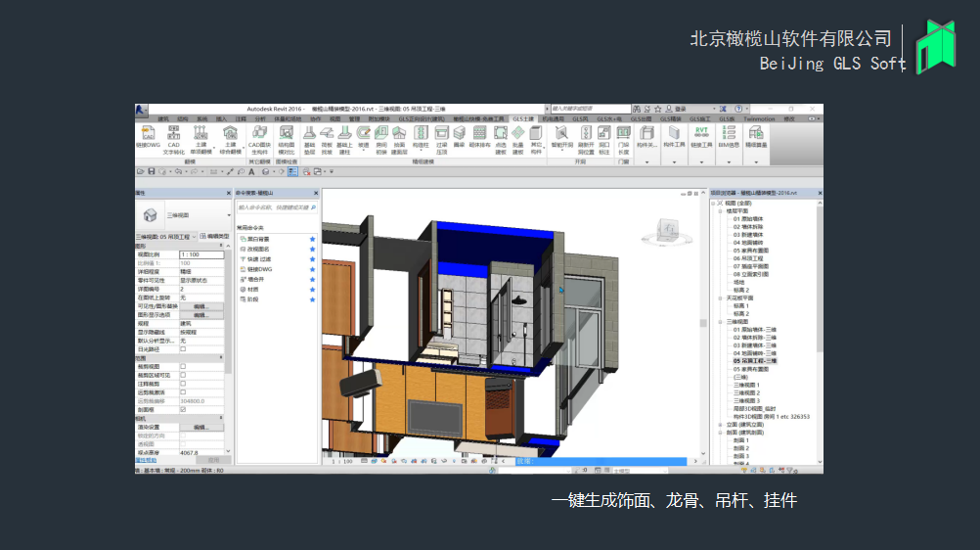This screenshot has width=980, height=550.
Task: Choose the 圈梁 ring beam tool
Action: (x=460, y=138)
